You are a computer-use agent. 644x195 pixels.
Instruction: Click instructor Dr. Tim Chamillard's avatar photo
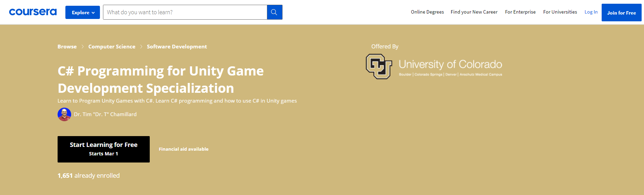click(64, 114)
